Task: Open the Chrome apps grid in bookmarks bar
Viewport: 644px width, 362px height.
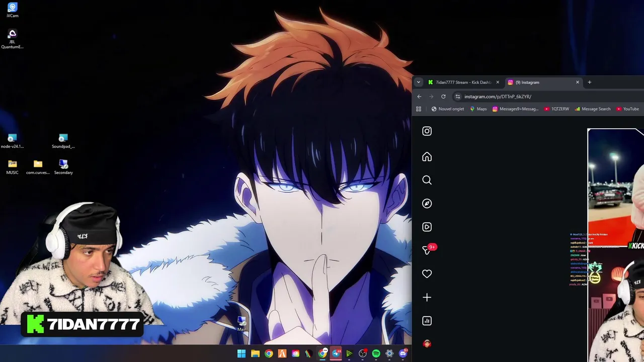Action: [x=419, y=109]
